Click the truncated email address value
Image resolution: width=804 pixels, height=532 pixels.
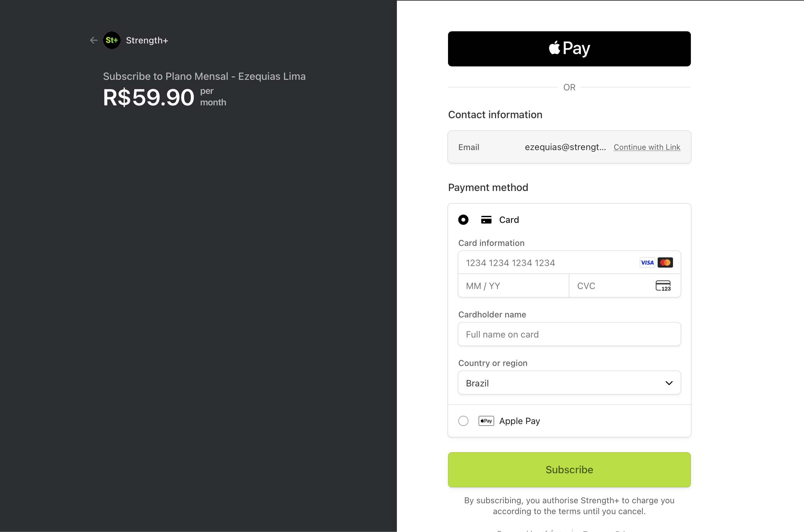pyautogui.click(x=565, y=147)
